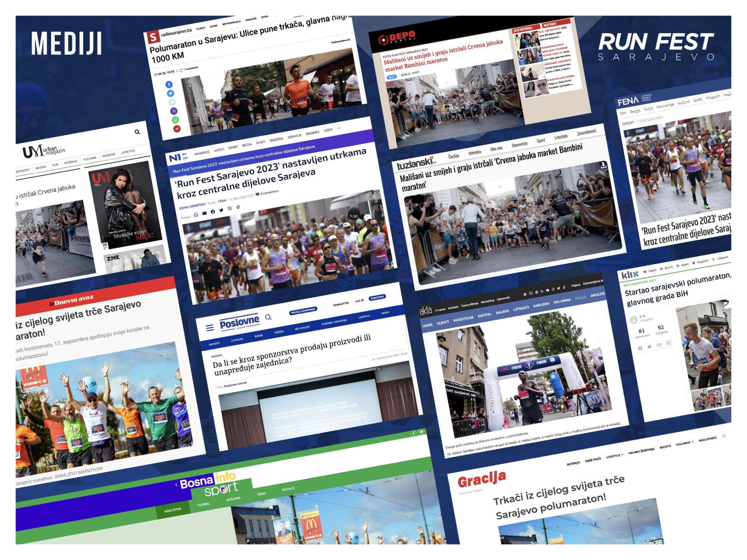Viewport: 747px width, 560px height.
Task: Click Log In link on Poslovne novine
Action: pos(359,301)
